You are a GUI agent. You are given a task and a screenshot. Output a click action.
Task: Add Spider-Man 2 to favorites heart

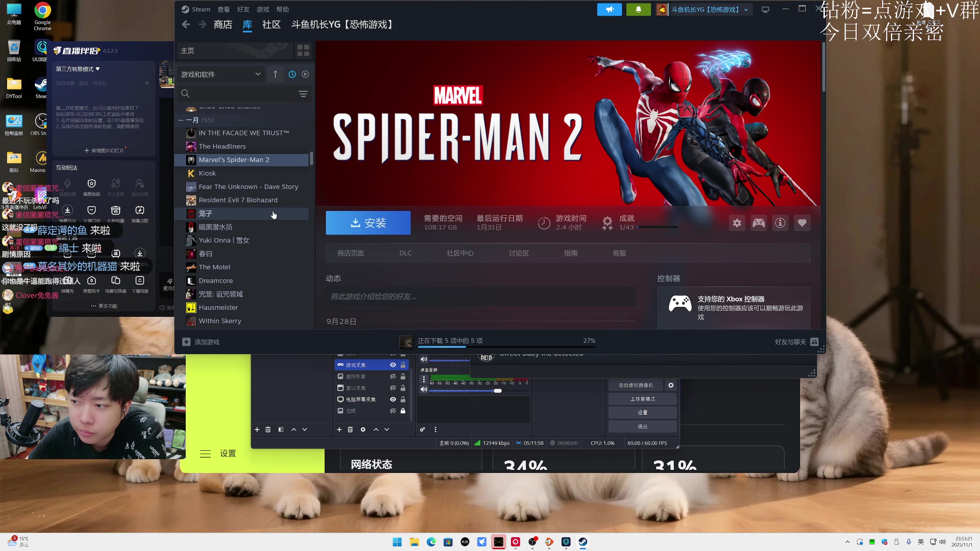click(x=802, y=223)
